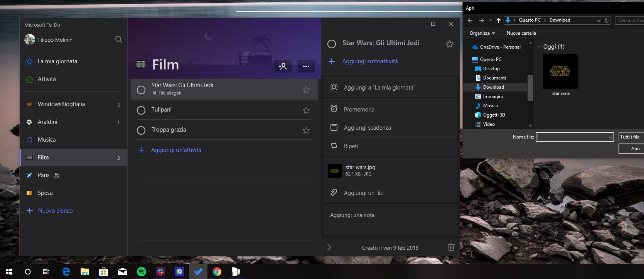The height and width of the screenshot is (279, 644).
Task: Click Aggiungi scadenza
Action: click(x=390, y=128)
